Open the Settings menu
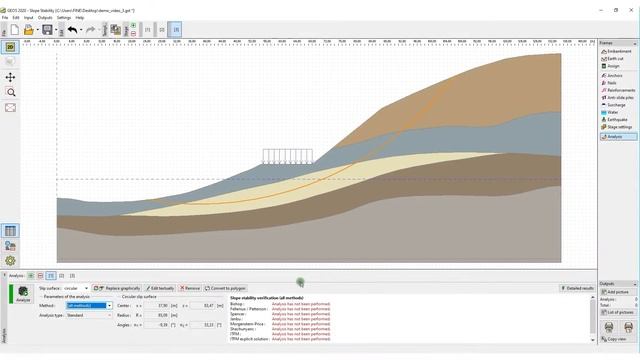The image size is (640, 360). tap(64, 18)
